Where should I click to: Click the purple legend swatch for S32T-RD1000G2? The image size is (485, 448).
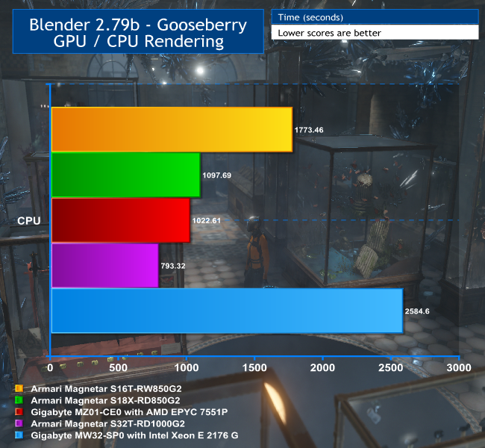tap(19, 423)
